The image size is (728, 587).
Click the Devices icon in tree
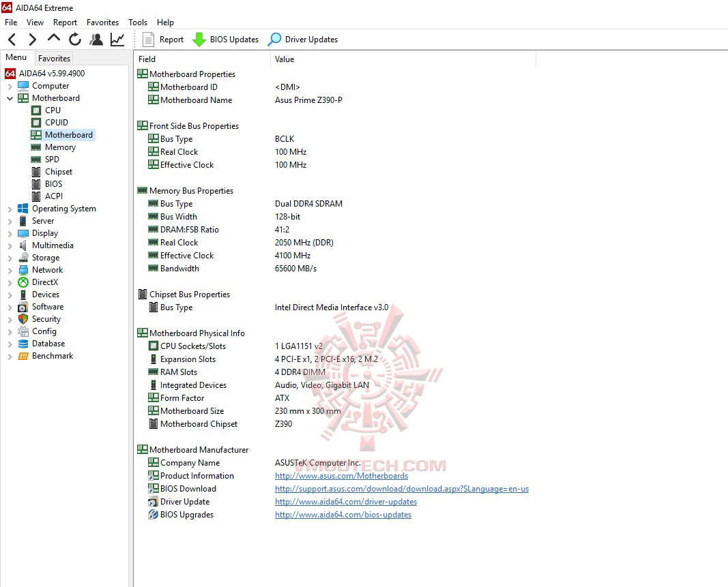tap(23, 295)
